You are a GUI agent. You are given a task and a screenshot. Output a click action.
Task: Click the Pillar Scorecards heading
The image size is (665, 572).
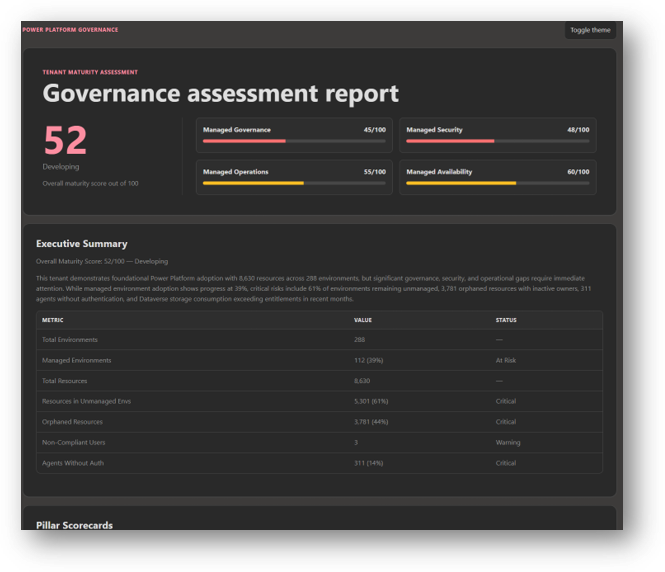[75, 525]
